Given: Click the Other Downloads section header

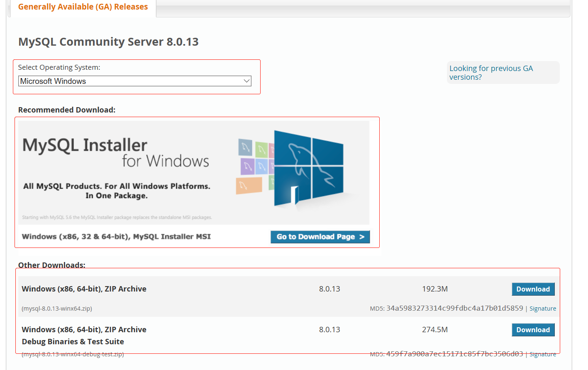Looking at the screenshot, I should point(51,265).
